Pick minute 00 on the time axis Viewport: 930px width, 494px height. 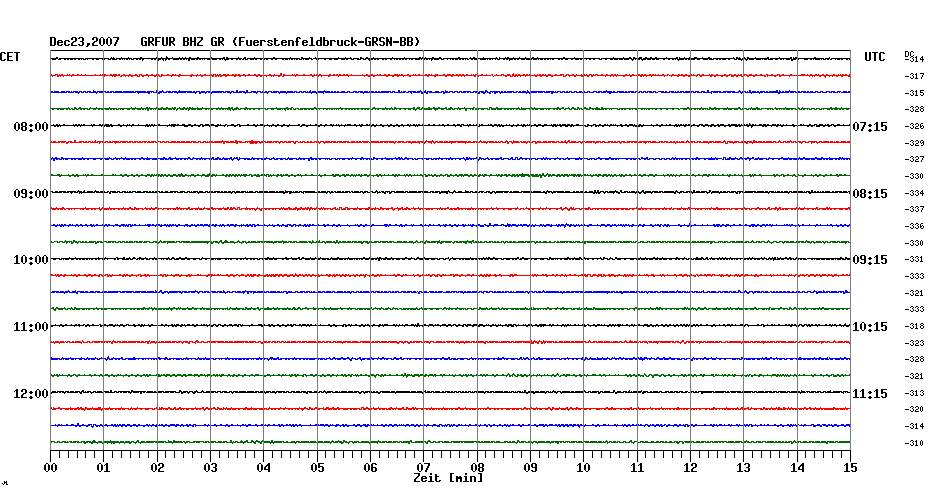point(50,468)
